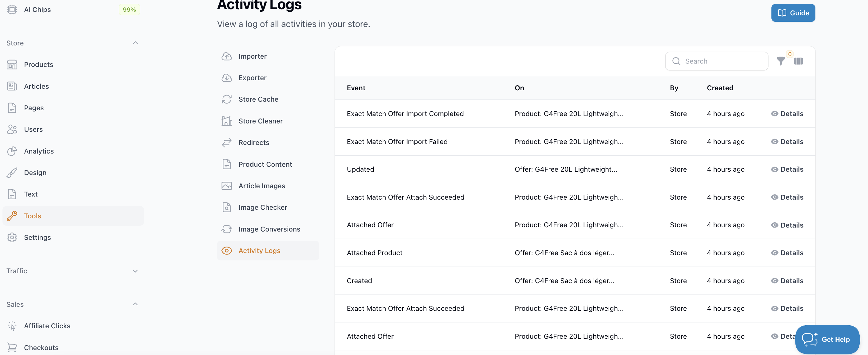View details of Import Completed event
This screenshot has width=868, height=355.
point(787,114)
